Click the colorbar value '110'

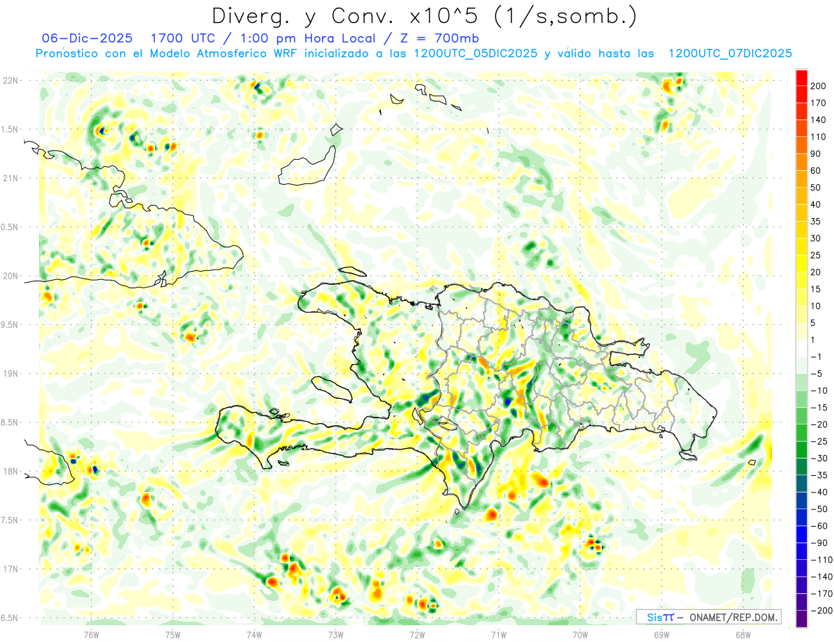pyautogui.click(x=819, y=137)
